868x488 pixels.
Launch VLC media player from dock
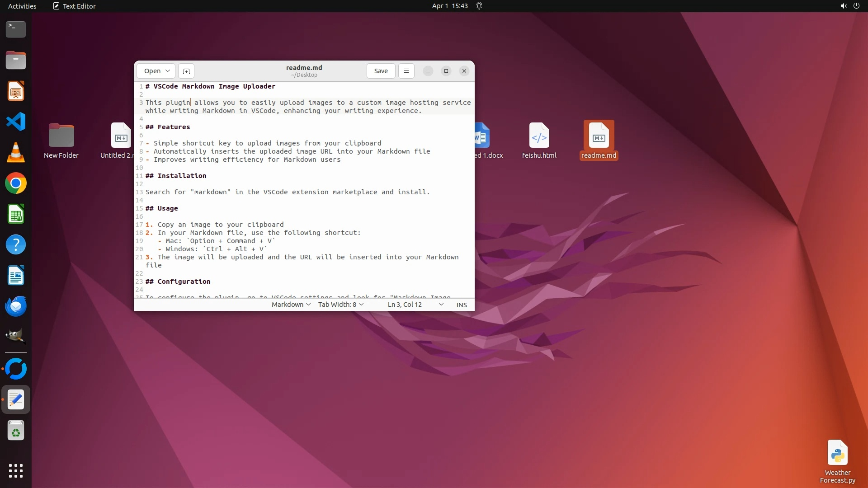(x=16, y=152)
